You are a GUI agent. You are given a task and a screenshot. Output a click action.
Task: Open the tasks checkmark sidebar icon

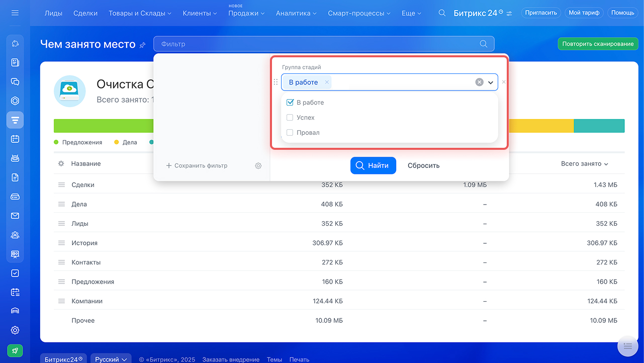(x=15, y=273)
